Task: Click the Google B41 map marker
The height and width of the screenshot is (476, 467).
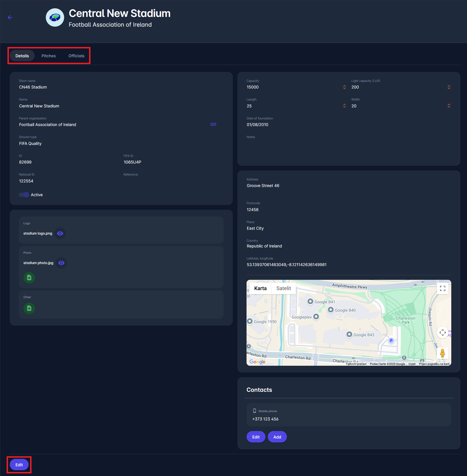Action: (310, 301)
